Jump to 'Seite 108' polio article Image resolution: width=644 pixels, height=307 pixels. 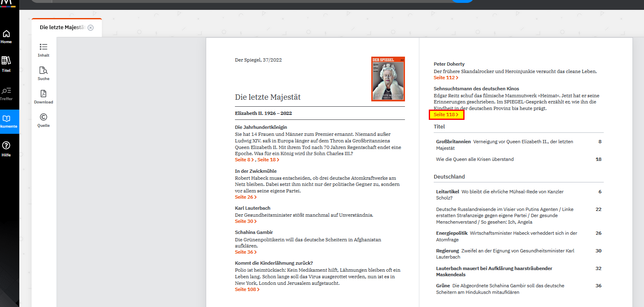coord(247,289)
